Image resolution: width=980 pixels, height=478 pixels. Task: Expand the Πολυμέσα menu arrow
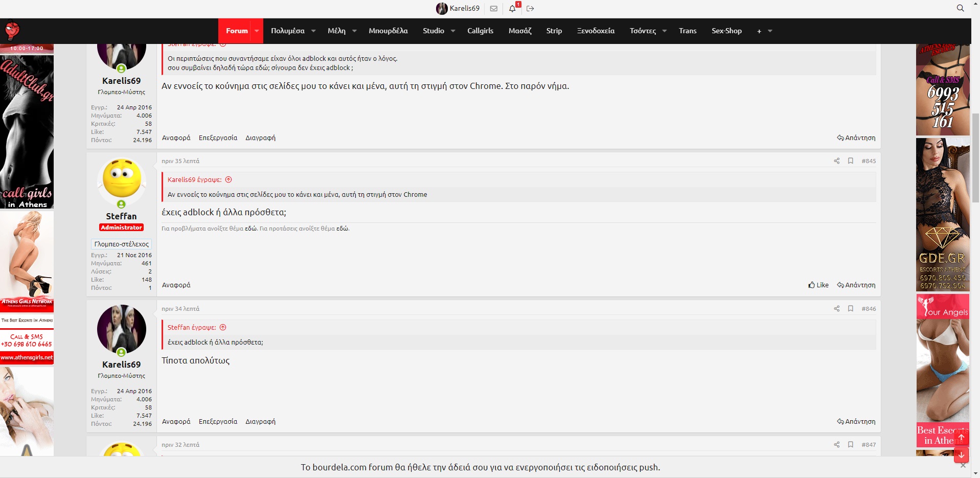(x=313, y=31)
